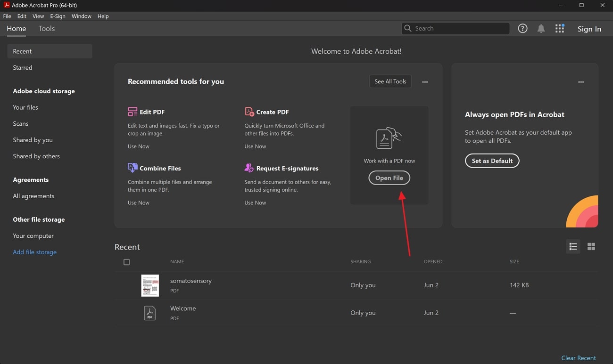Click the Combine Files heading
Screen dimensions: 613x364
pyautogui.click(x=160, y=168)
